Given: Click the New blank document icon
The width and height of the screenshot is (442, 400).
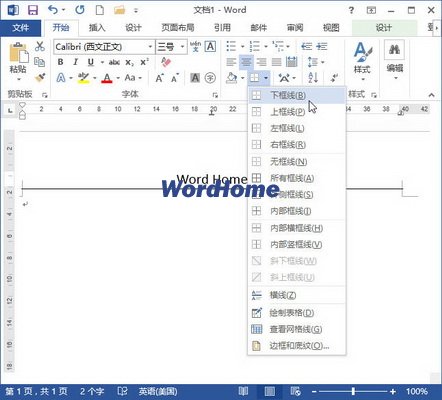Looking at the screenshot, I should (x=100, y=10).
